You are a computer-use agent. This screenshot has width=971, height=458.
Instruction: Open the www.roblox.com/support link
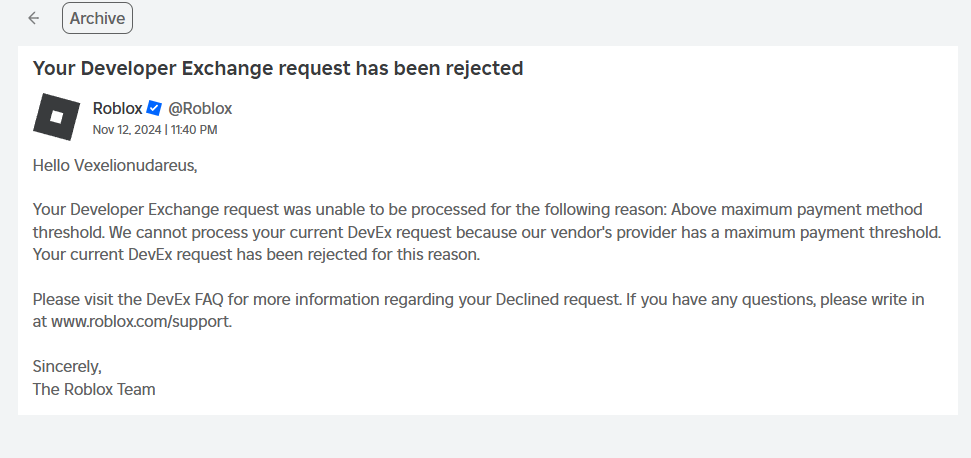pos(141,321)
